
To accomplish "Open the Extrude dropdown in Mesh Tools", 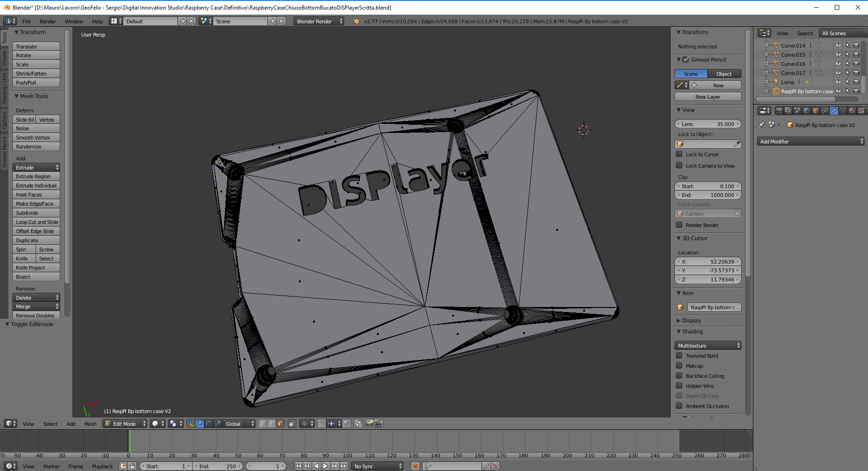I will click(x=36, y=167).
